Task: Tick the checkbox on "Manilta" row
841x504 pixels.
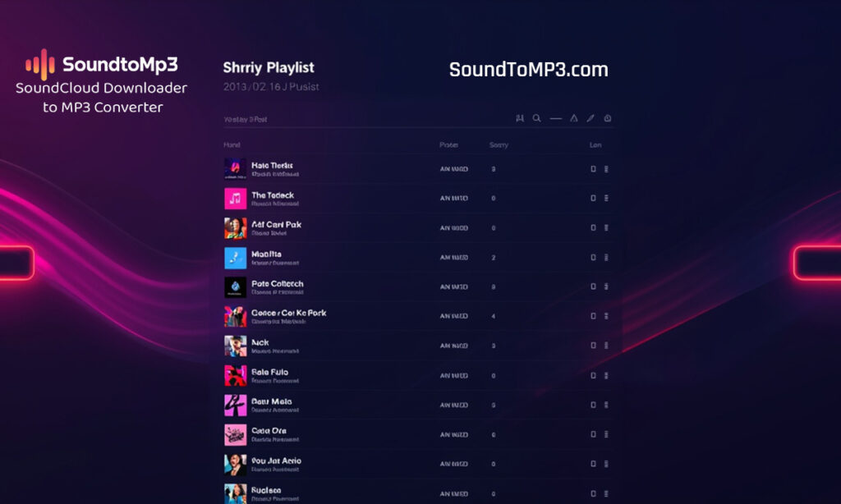Action: click(593, 258)
